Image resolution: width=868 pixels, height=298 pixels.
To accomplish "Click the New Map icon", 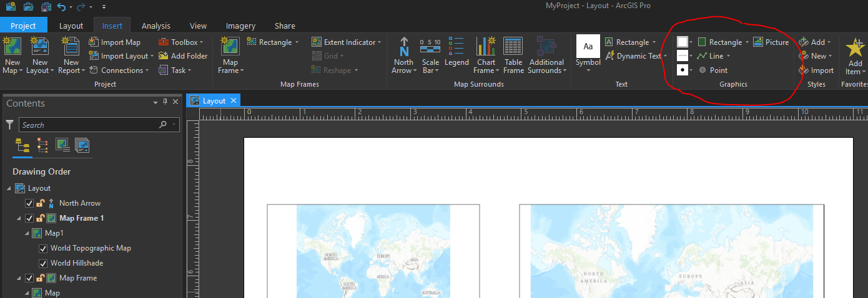I will 12,47.
